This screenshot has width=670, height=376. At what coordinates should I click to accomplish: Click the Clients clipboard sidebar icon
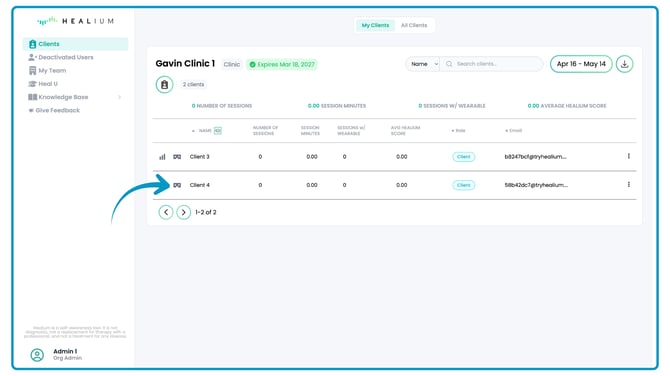(32, 44)
